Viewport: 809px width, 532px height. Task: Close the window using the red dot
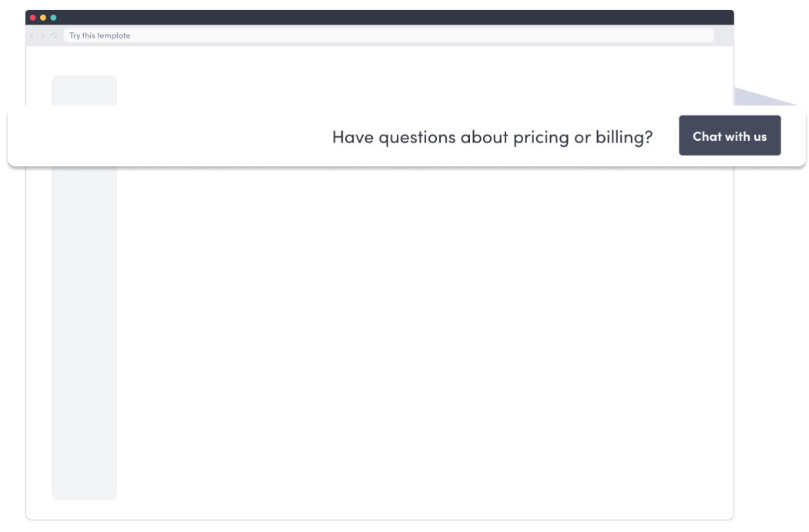point(32,18)
